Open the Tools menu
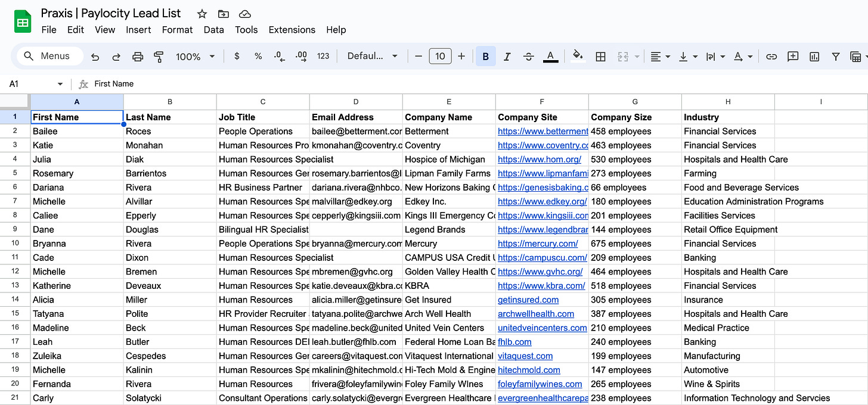Screen dimensions: 868x405 [246, 30]
